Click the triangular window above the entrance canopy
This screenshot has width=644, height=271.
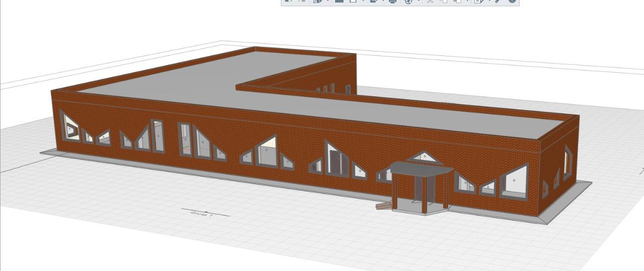425,158
